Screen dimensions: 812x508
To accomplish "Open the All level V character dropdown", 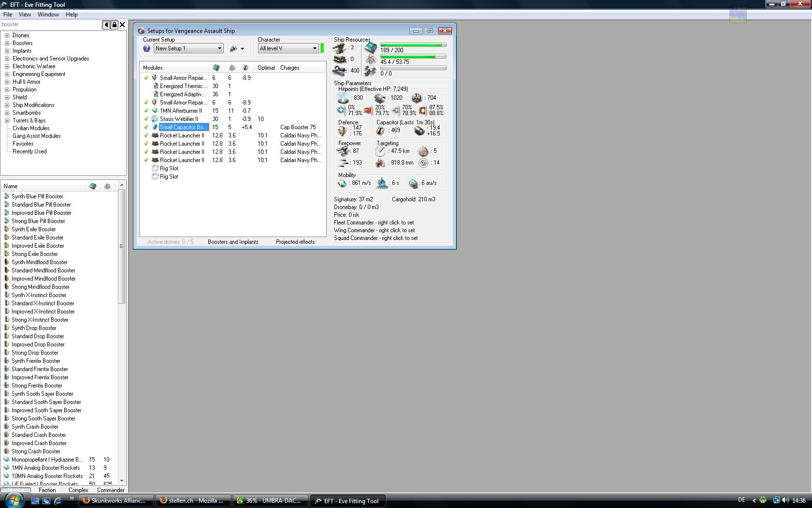I will 288,48.
